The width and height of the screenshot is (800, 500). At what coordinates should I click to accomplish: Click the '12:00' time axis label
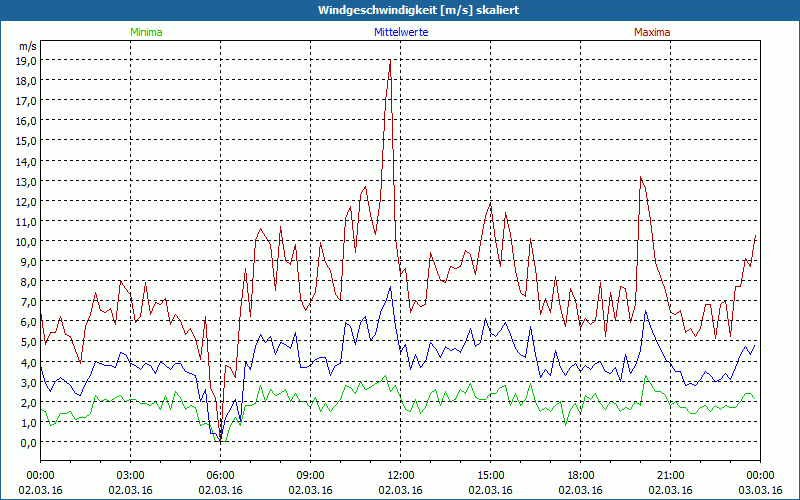coord(401,476)
